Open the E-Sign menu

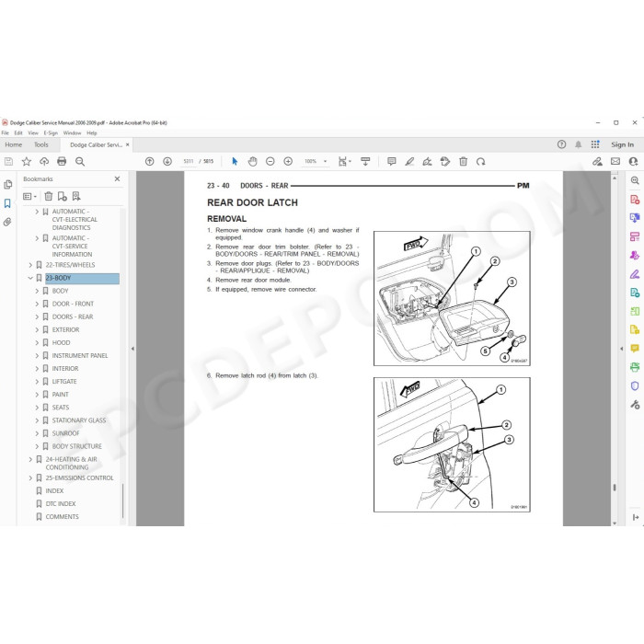(51, 133)
